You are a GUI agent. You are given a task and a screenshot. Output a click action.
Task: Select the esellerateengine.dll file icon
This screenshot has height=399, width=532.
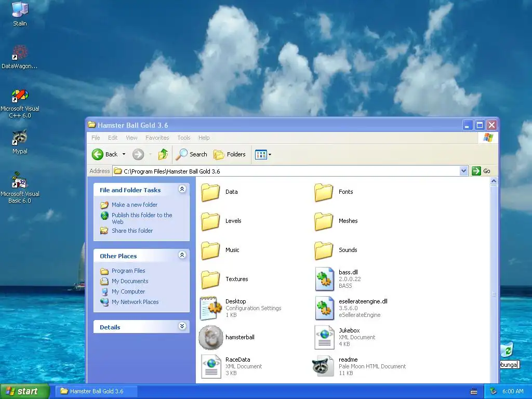pos(324,308)
